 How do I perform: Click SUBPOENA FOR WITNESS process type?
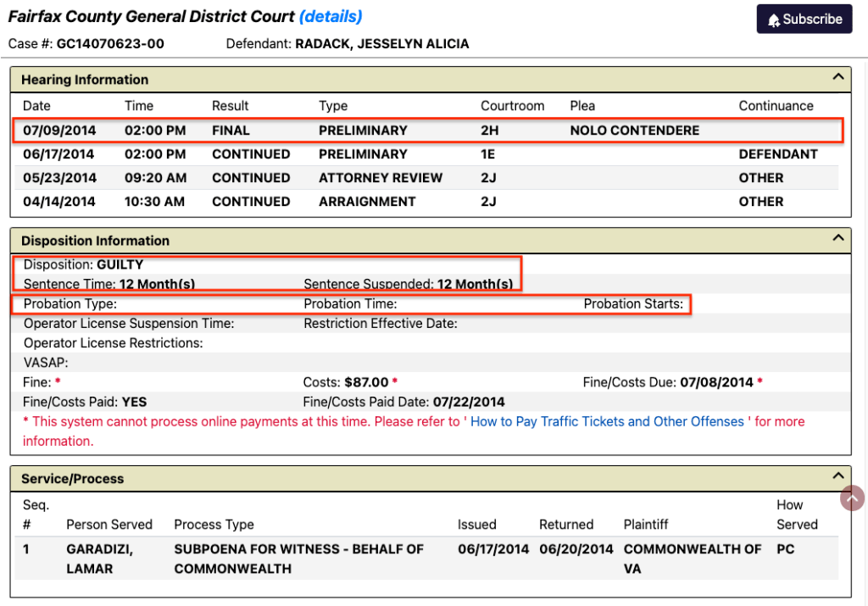point(299,559)
